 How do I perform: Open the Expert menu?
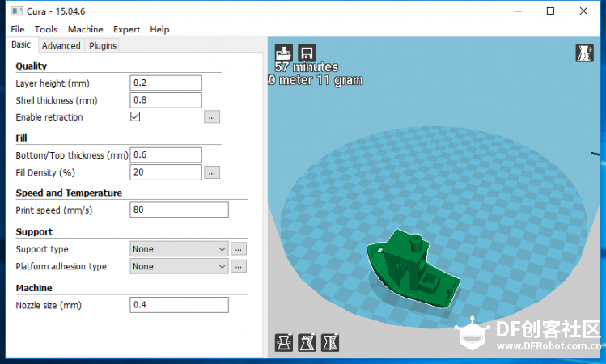point(126,29)
